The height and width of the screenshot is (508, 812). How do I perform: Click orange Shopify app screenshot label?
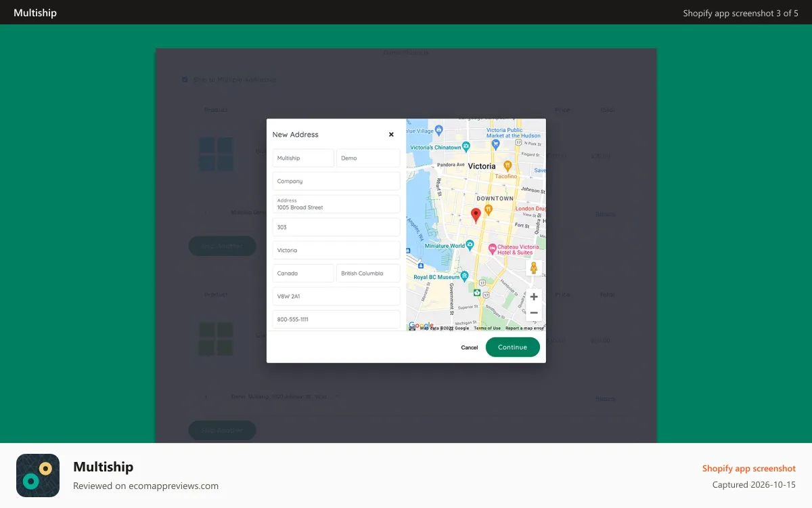click(x=749, y=468)
